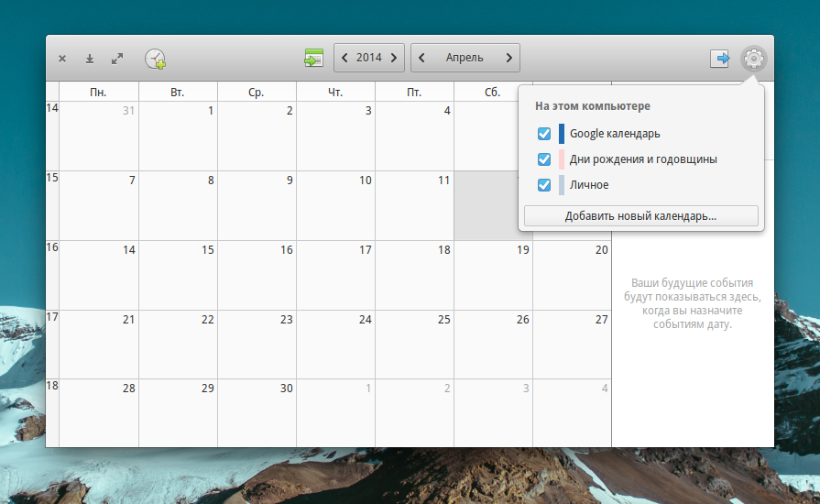
Task: Select April 1 in the calendar
Action: coord(178,136)
